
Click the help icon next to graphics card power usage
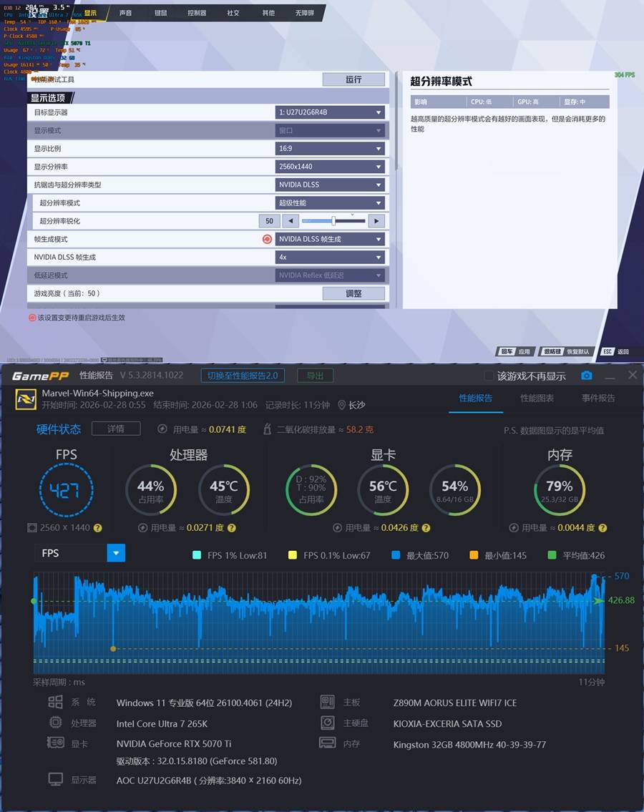point(426,528)
